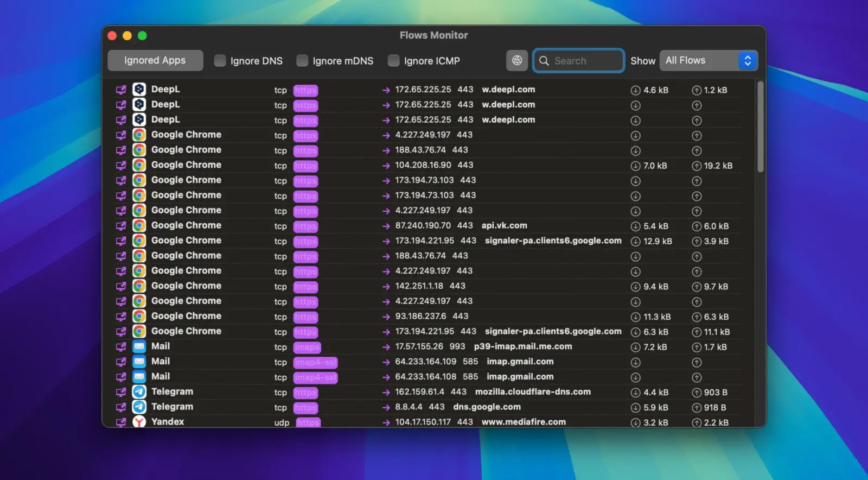Click the download arrow icon showing 4.6 kB
The height and width of the screenshot is (480, 868).
pos(635,90)
